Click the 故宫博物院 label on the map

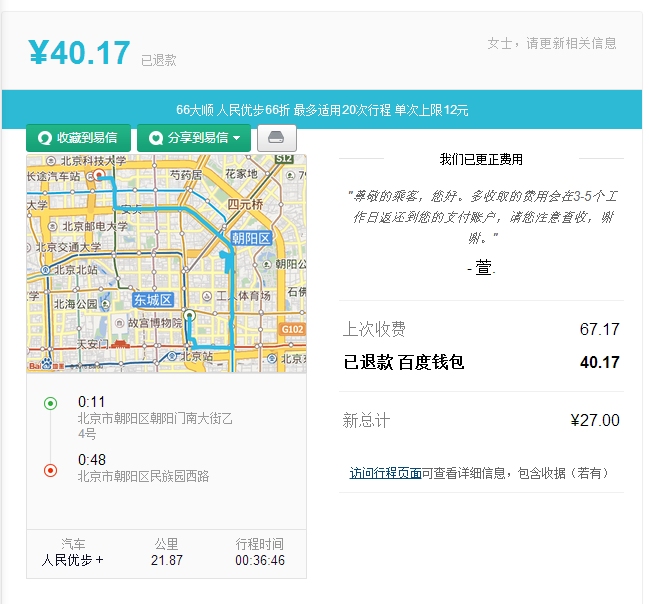pos(154,322)
